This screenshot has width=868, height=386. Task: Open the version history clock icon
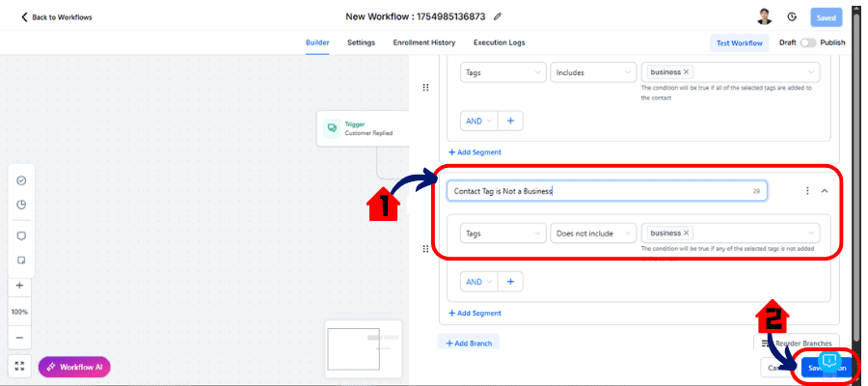pos(792,16)
